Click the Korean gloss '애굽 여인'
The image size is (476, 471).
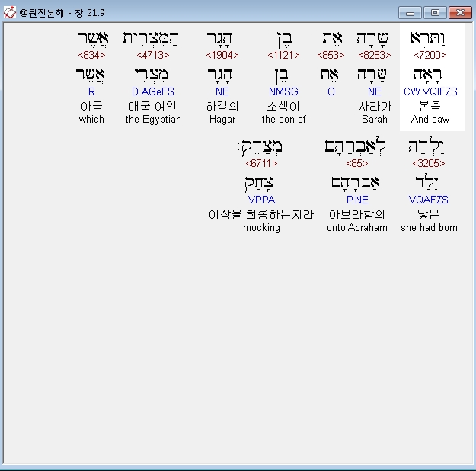click(152, 106)
